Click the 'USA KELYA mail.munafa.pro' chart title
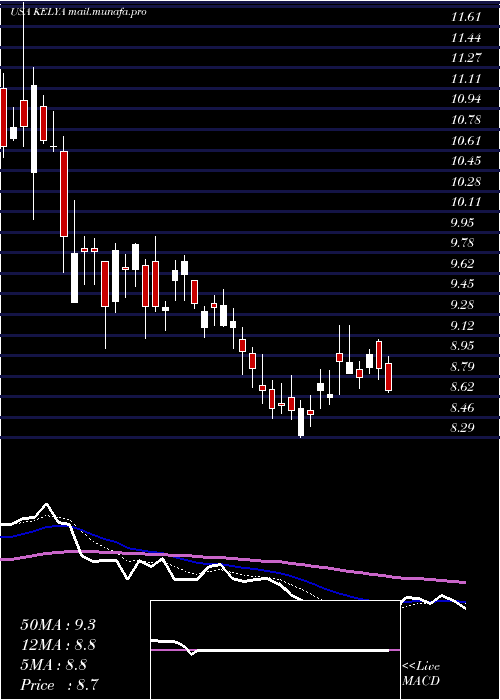Viewport: 500px width, 700px height. tap(78, 12)
